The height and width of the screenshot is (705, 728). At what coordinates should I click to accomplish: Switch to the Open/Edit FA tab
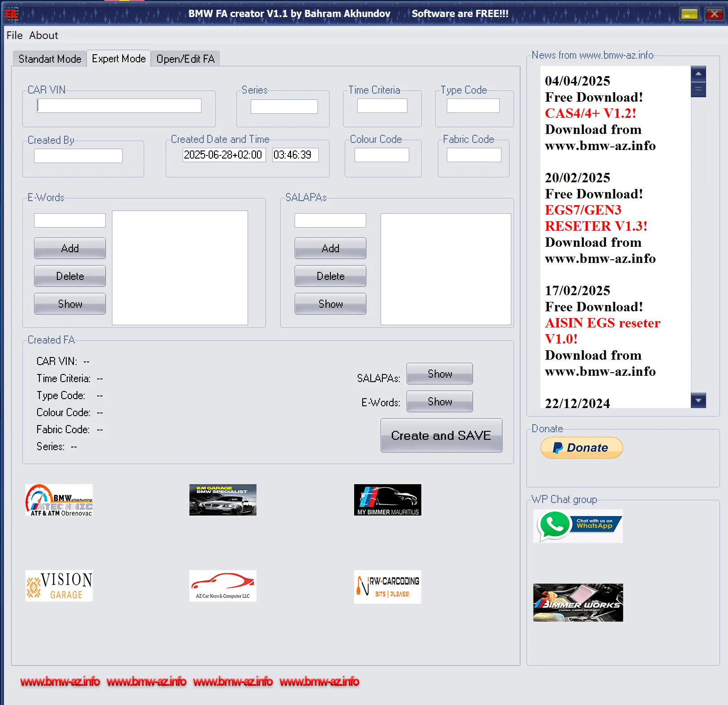(185, 59)
